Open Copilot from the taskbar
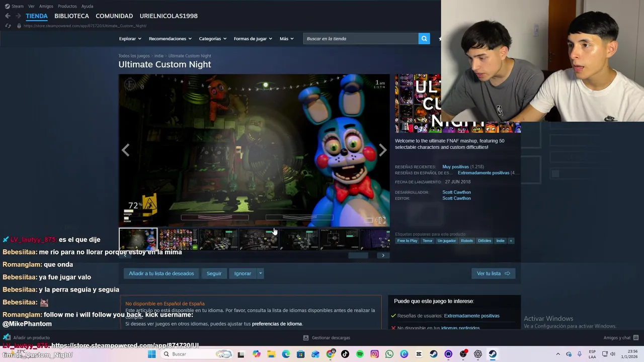 (x=257, y=354)
